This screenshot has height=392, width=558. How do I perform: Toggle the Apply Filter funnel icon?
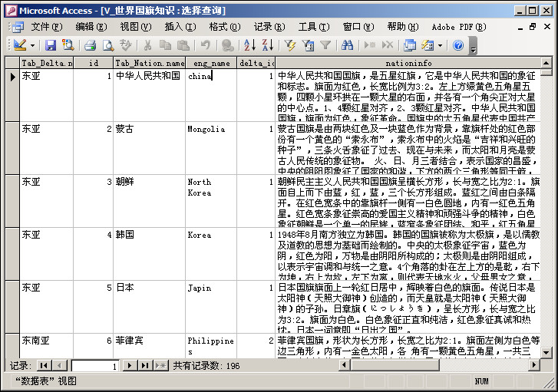pos(325,45)
